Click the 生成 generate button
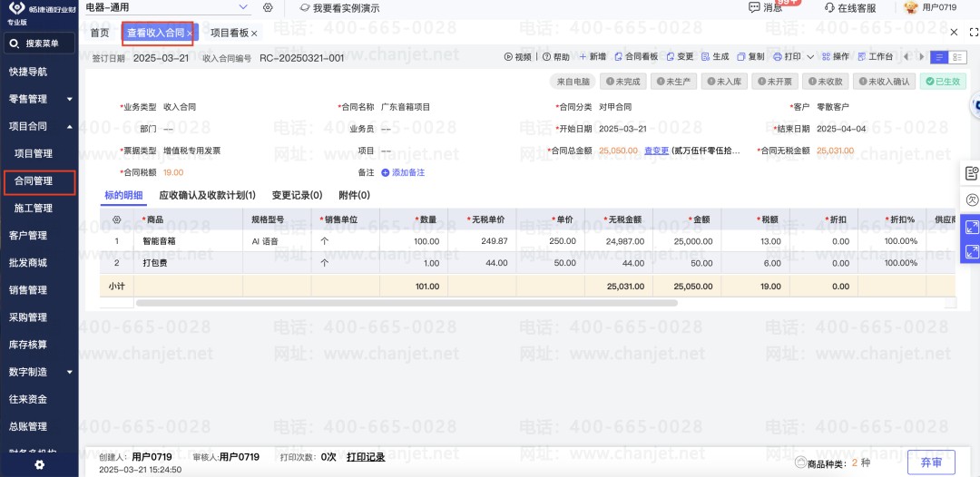980x477 pixels. click(715, 57)
